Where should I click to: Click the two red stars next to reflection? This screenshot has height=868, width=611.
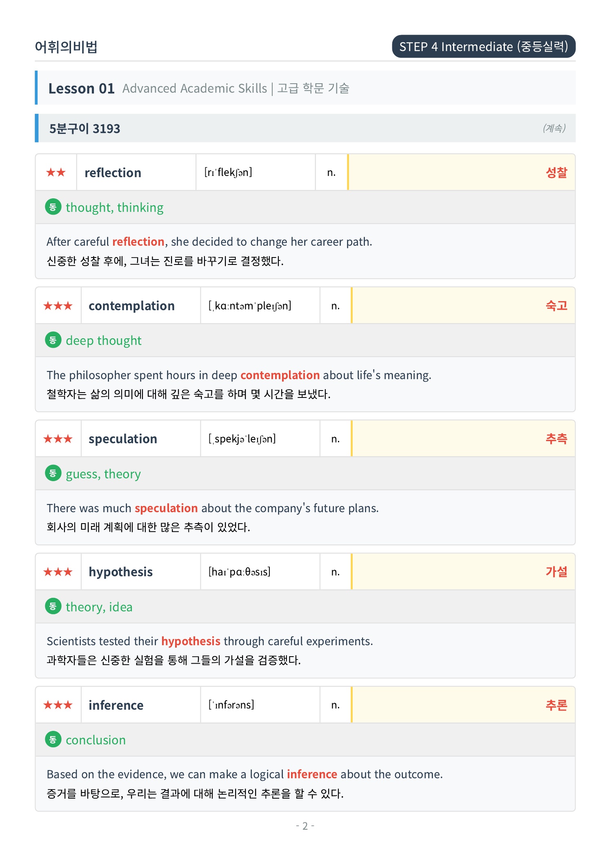[x=56, y=172]
